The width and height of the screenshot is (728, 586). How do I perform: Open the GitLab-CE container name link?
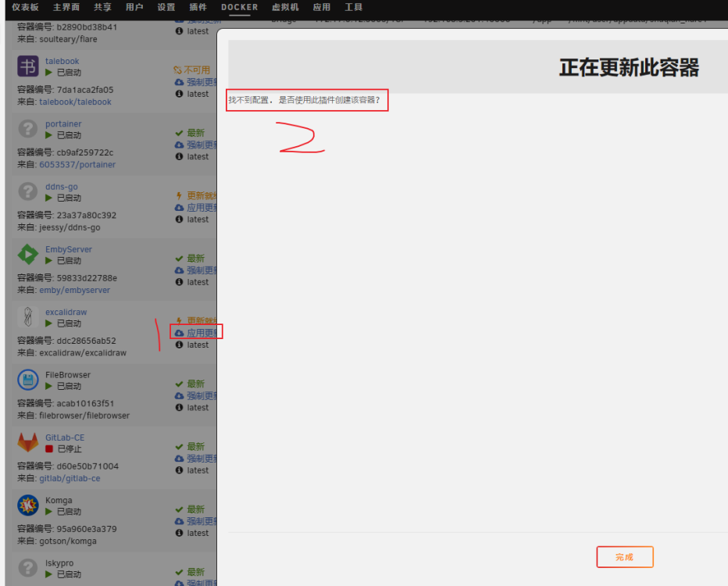point(65,438)
